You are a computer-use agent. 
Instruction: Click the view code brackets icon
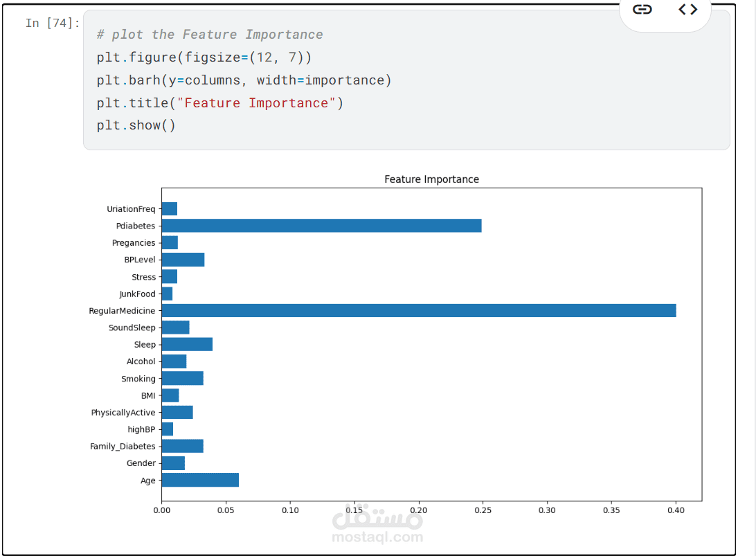click(687, 10)
